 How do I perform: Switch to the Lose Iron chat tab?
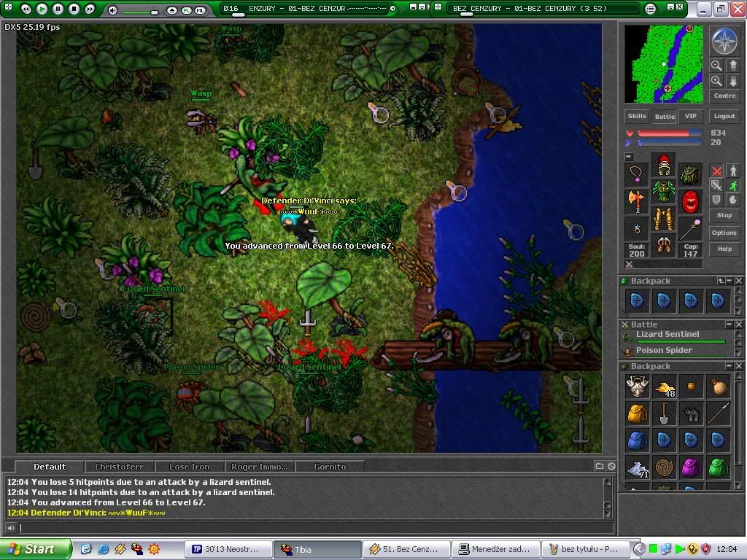coord(190,467)
